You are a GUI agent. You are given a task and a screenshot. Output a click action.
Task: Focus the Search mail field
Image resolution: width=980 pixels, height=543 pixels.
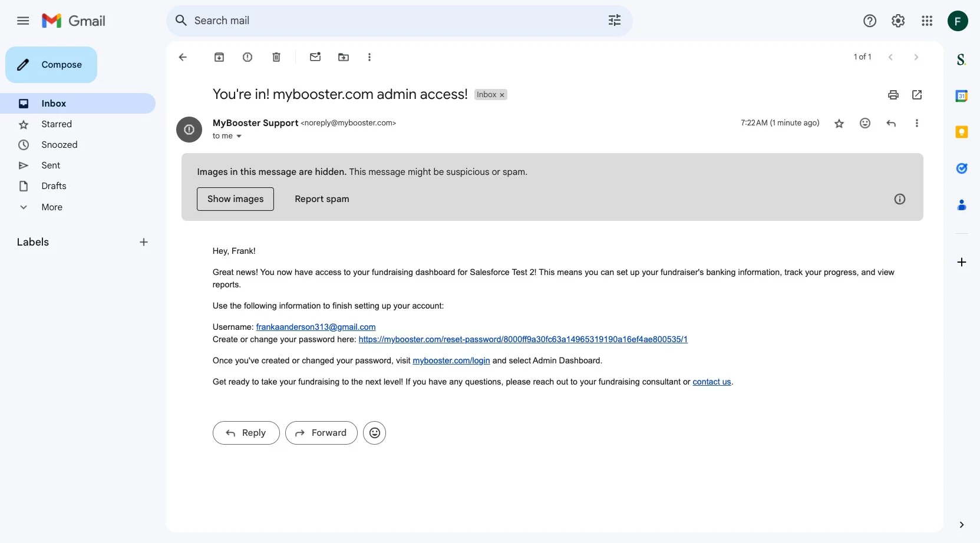[x=399, y=21]
